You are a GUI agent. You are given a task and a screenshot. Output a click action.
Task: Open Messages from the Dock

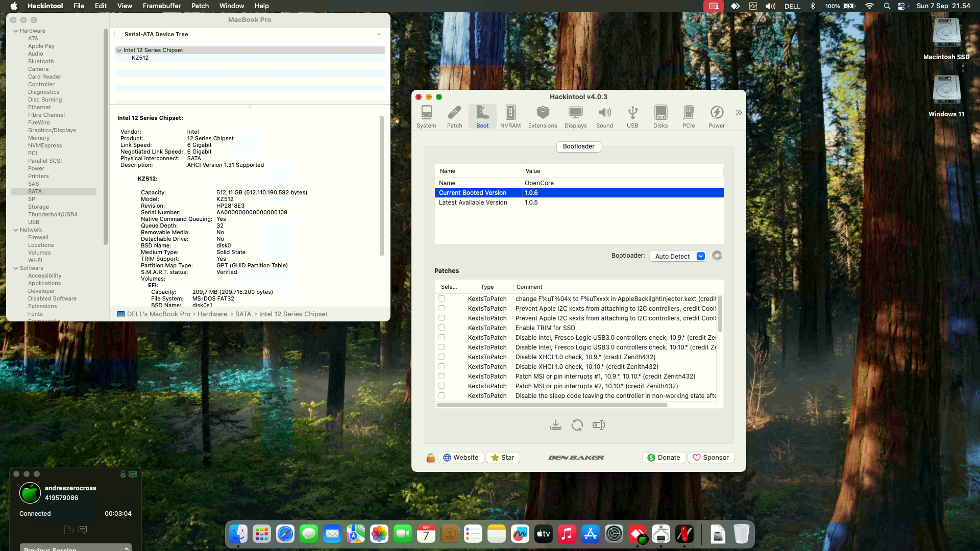pos(309,534)
